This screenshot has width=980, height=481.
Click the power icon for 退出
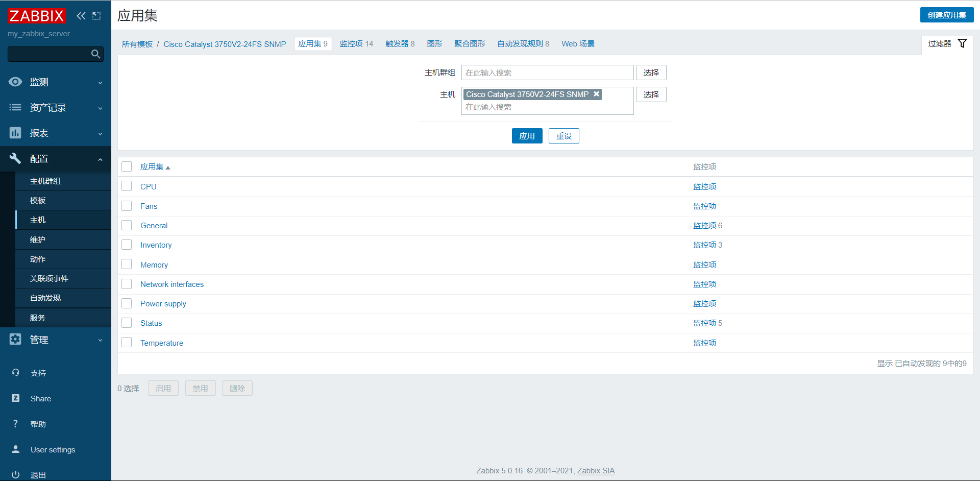[x=15, y=474]
